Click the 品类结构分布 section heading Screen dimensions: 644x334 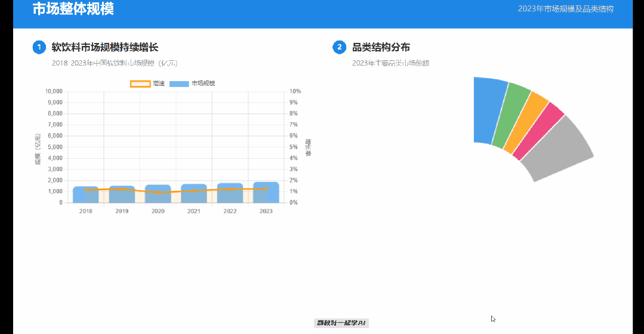click(381, 47)
